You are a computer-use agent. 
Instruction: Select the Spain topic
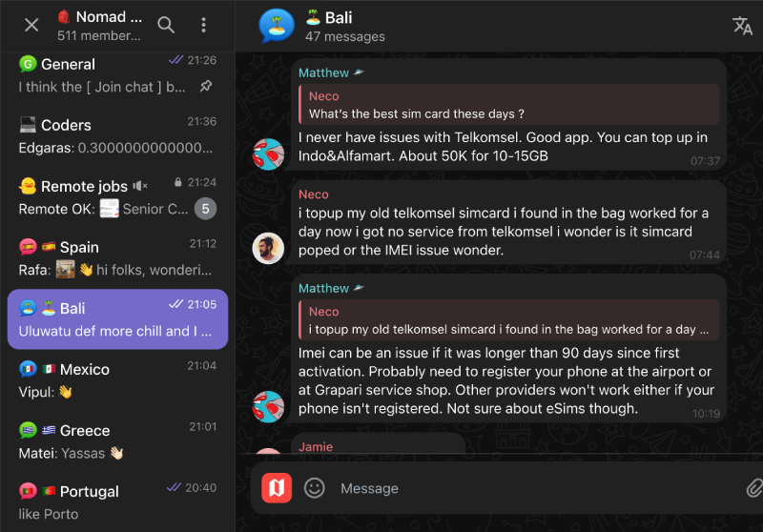pos(105,257)
